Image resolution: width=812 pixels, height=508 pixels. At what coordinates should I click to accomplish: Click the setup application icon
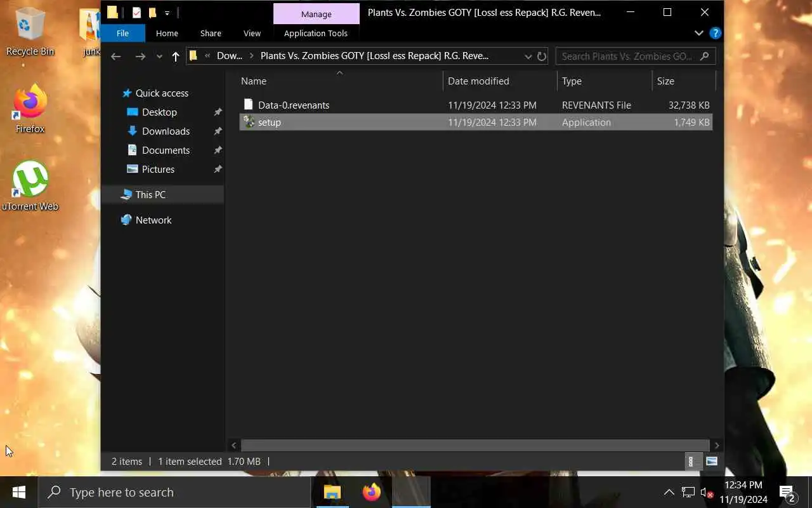(249, 122)
